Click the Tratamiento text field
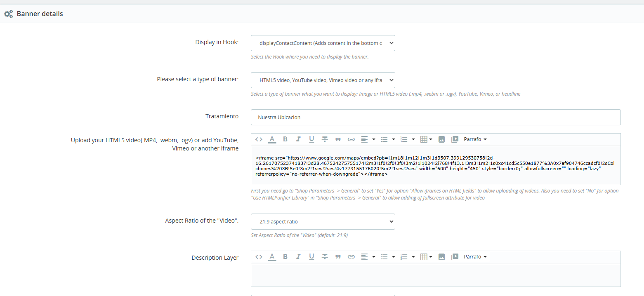 (435, 117)
